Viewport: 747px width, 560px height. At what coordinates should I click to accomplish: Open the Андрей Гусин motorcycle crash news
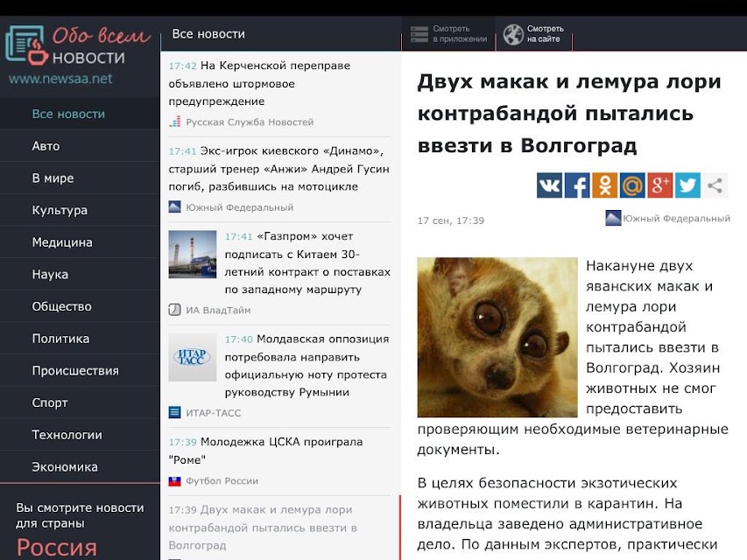point(279,169)
